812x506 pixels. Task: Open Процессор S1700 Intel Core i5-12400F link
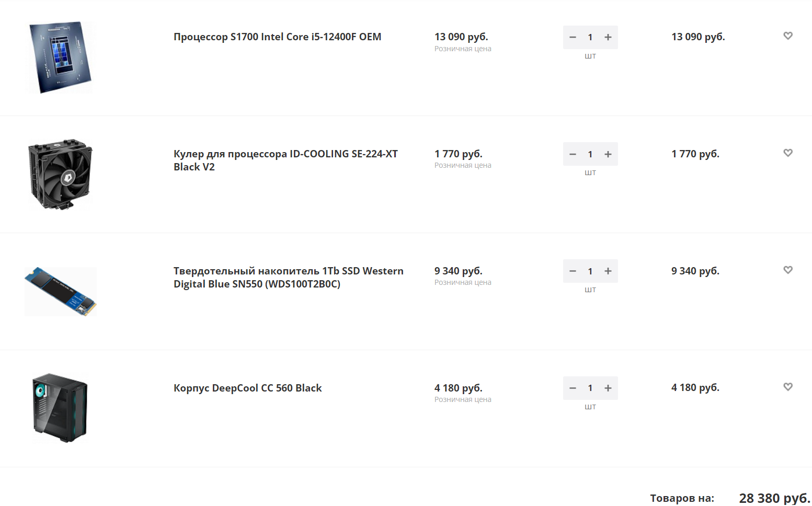[x=277, y=37]
